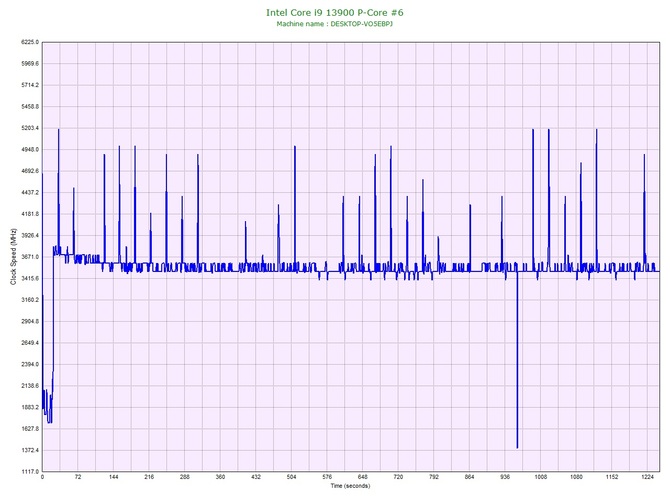
Task: Click the x-axis tick label '1152'
Action: pos(612,477)
